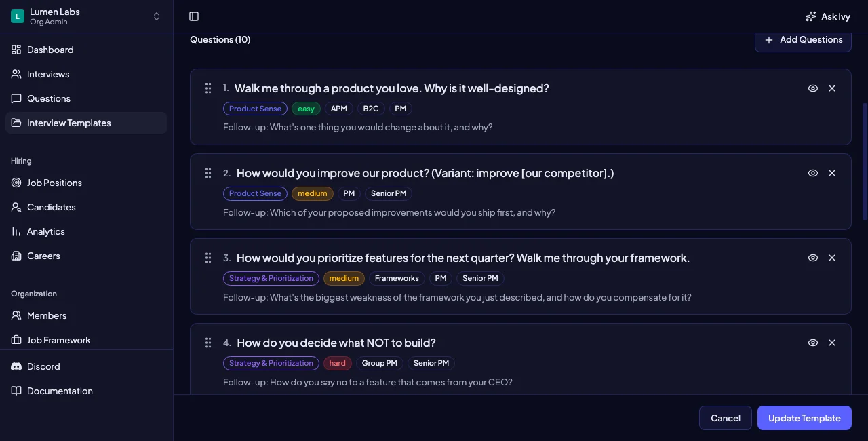
Task: Remove question 3 with the X icon
Action: [x=832, y=258]
